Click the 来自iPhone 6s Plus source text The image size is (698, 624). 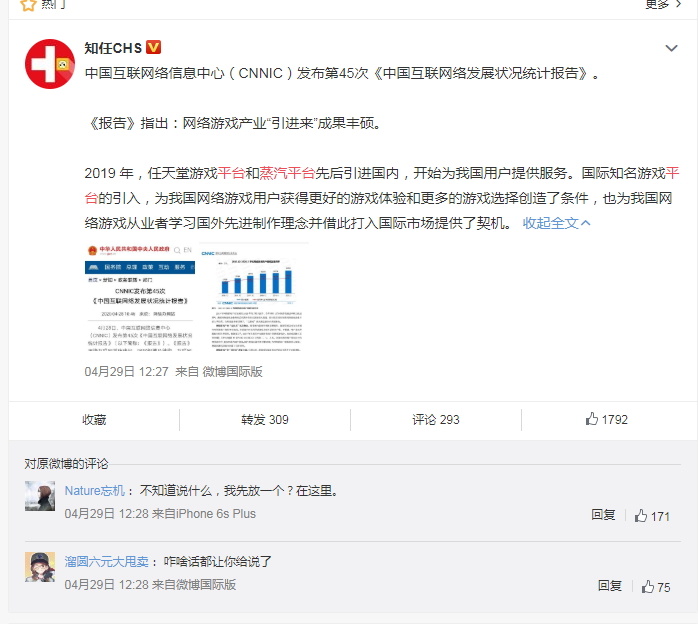pyautogui.click(x=204, y=514)
